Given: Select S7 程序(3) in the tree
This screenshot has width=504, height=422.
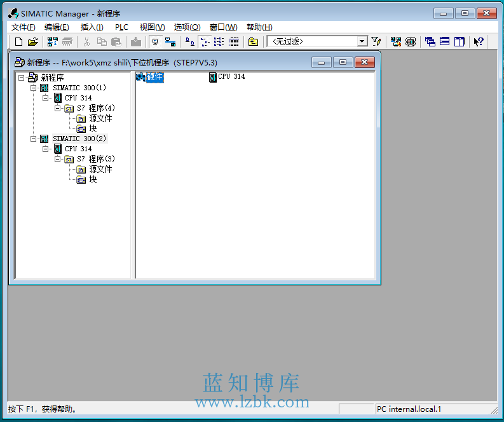Looking at the screenshot, I should point(96,159).
